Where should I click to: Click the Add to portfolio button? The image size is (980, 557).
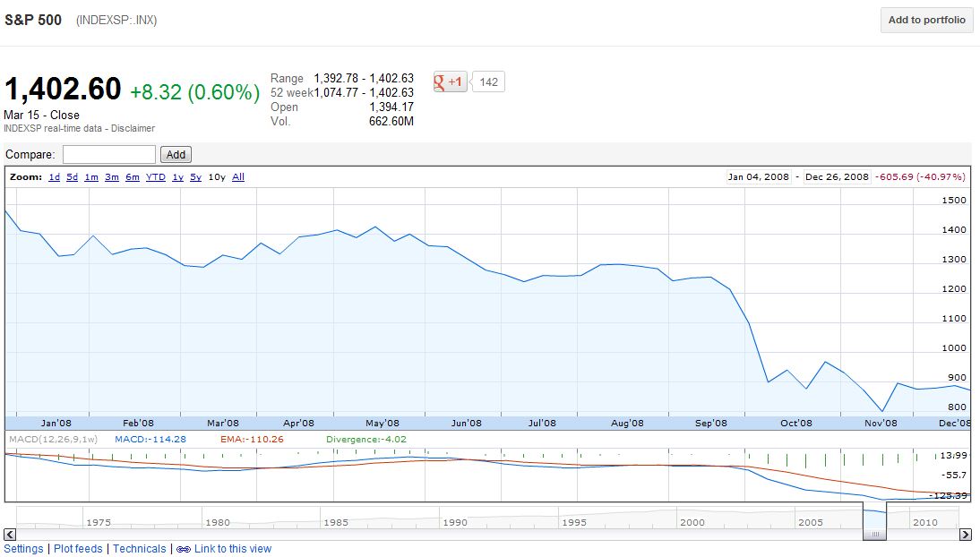(x=927, y=20)
